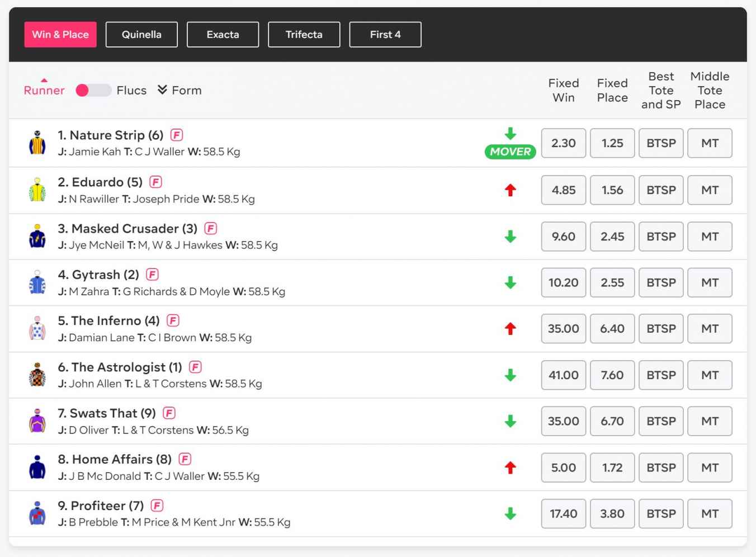756x557 pixels.
Task: Click the F badge next to Profiteer
Action: point(157,506)
